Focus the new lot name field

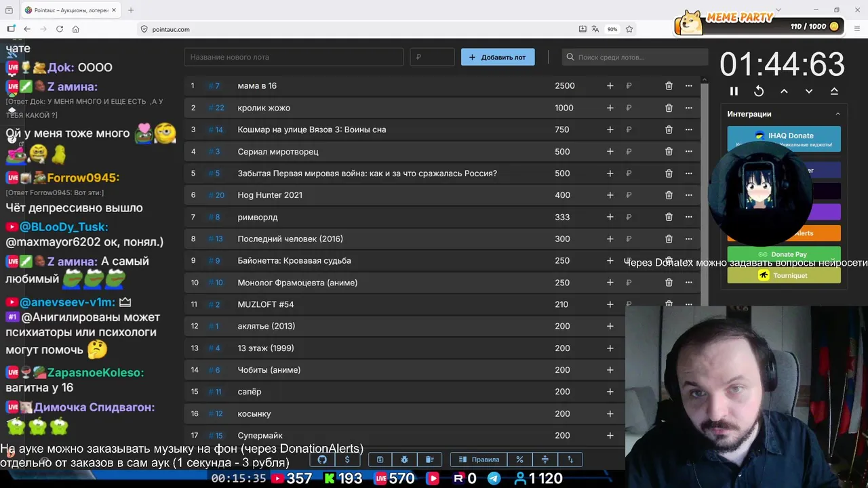pos(294,57)
